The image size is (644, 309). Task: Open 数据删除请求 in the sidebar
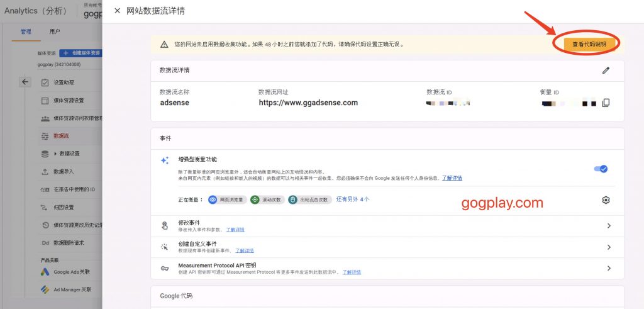[69, 243]
